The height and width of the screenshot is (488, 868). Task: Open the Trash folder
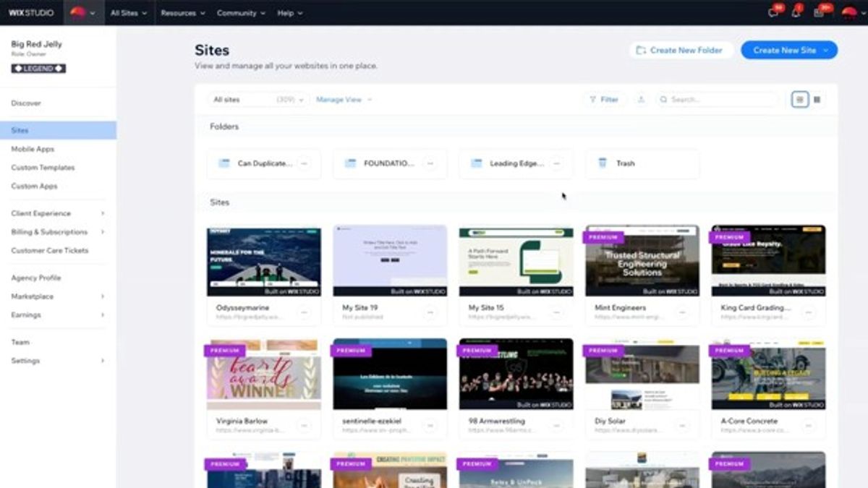click(x=642, y=163)
